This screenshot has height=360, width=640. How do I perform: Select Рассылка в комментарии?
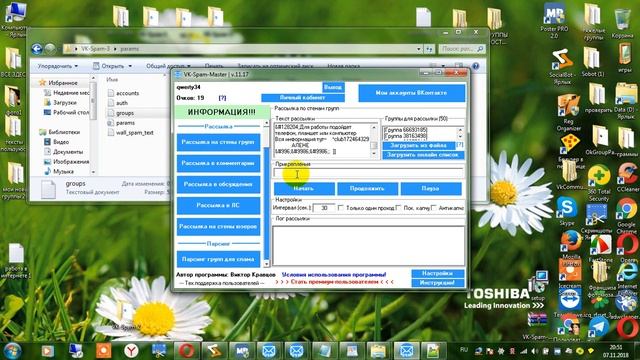(218, 163)
